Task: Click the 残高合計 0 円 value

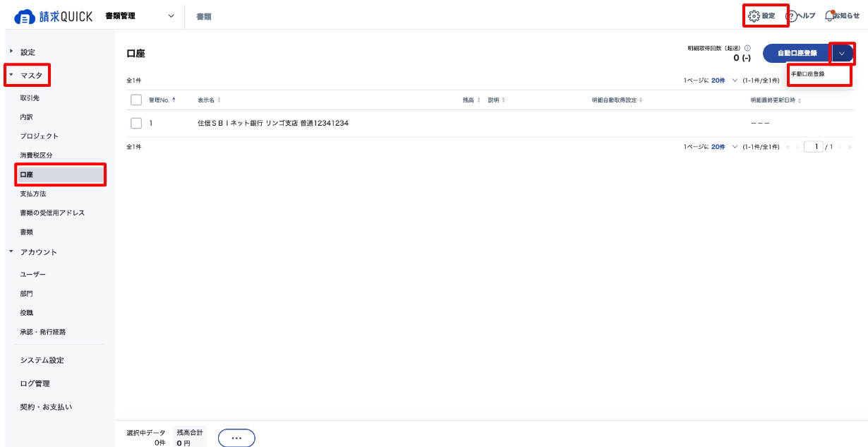Action: [183, 443]
